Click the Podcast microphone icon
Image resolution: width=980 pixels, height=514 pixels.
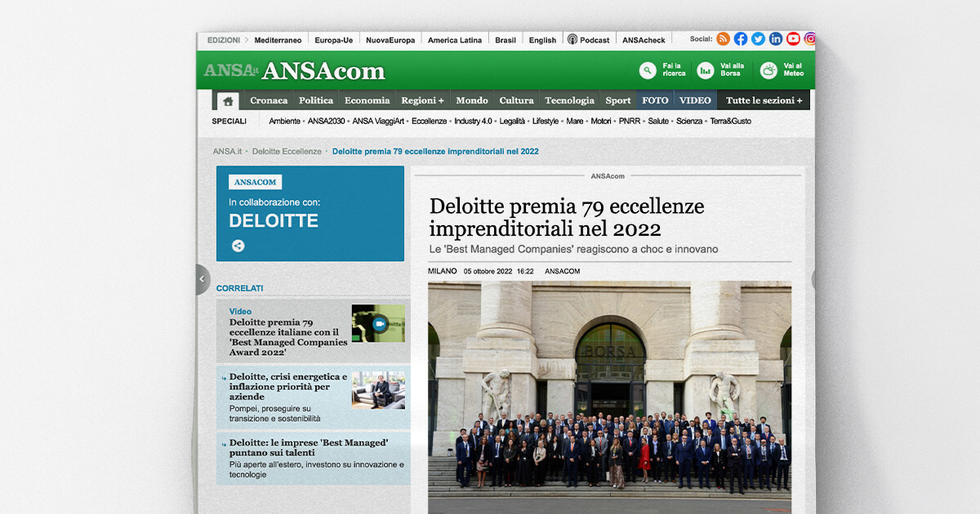[572, 39]
